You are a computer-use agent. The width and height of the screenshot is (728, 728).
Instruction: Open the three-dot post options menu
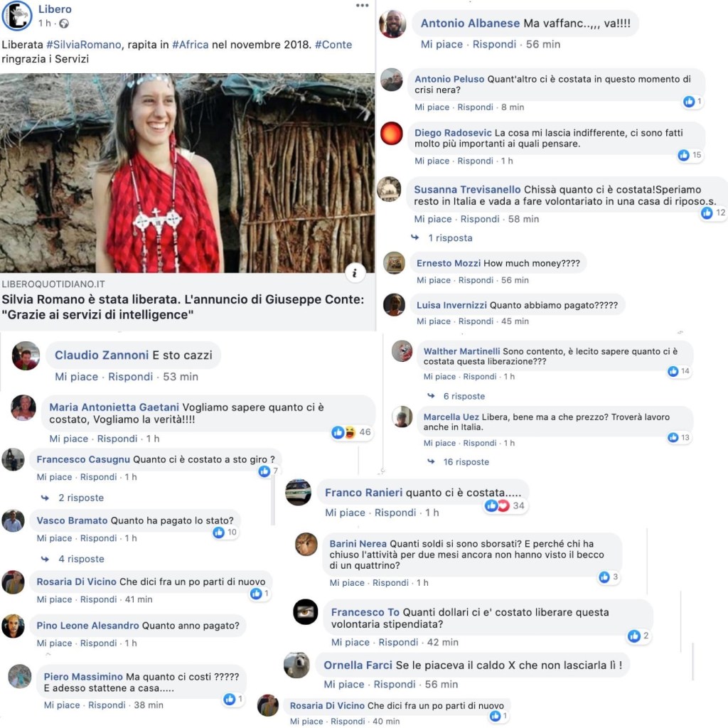coord(362,6)
